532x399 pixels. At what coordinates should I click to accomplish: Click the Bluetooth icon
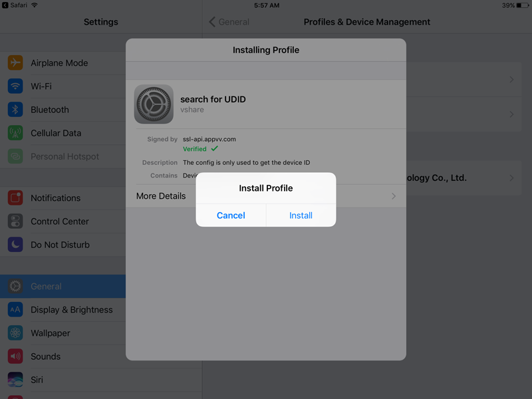coord(15,110)
